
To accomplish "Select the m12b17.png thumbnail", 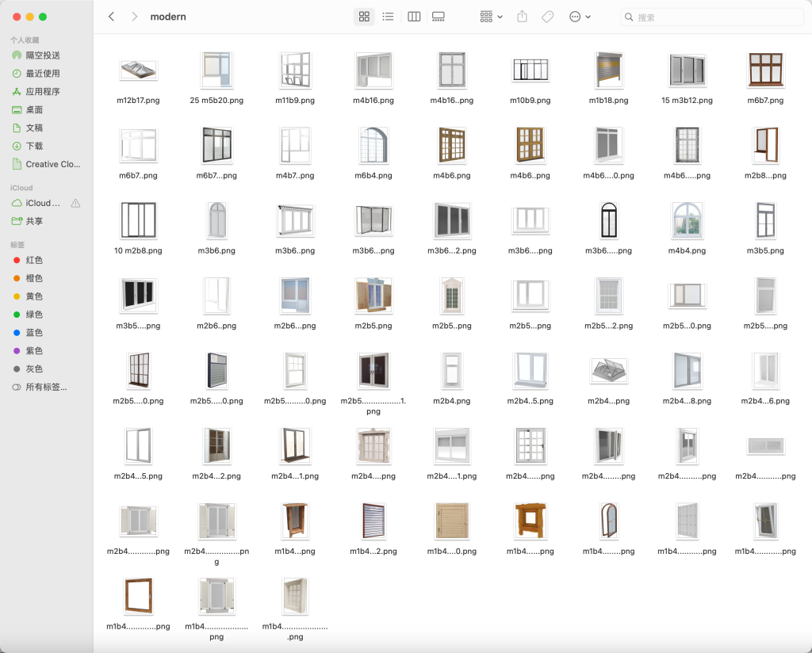I will tap(138, 71).
